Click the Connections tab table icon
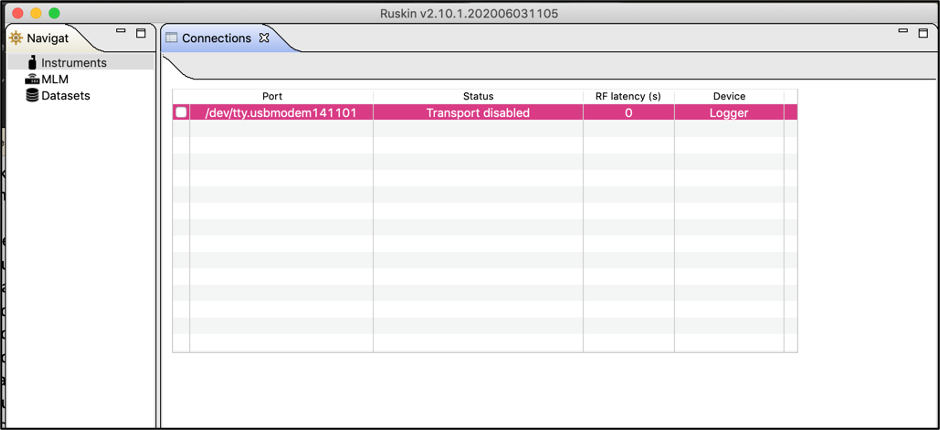940x430 pixels. 171,38
